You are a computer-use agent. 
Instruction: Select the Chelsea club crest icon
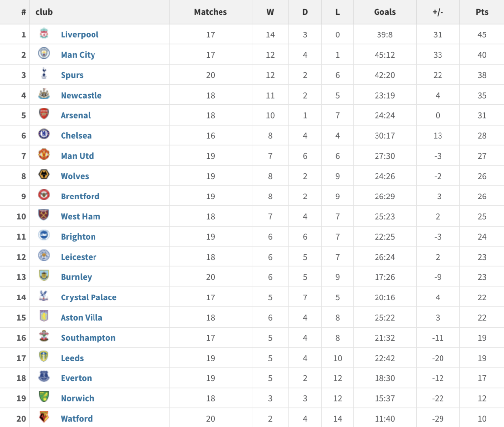click(44, 134)
